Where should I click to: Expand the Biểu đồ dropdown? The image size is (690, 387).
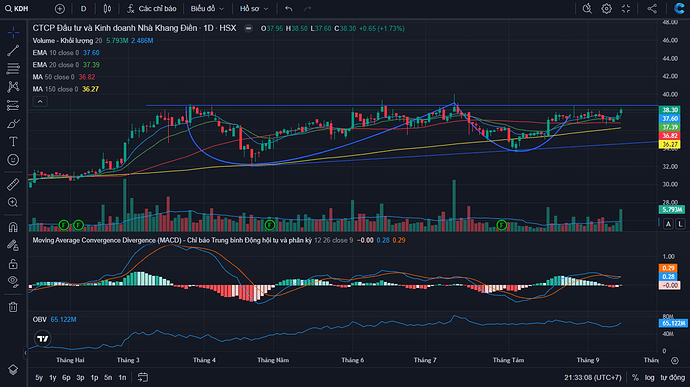pos(207,8)
